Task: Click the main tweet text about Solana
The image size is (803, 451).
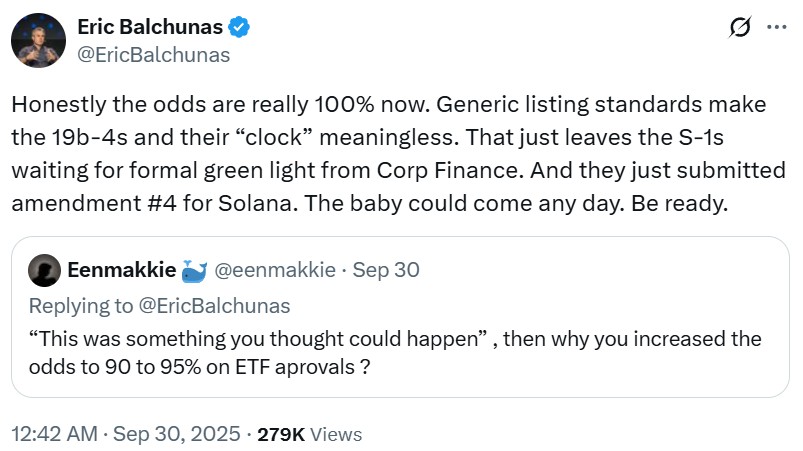Action: tap(398, 155)
